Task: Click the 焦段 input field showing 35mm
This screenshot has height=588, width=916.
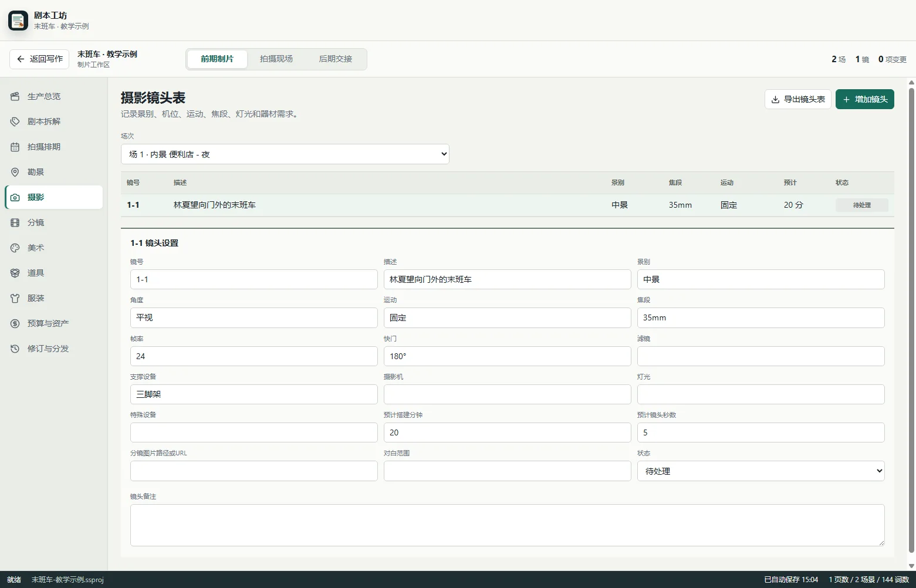Action: coord(761,317)
